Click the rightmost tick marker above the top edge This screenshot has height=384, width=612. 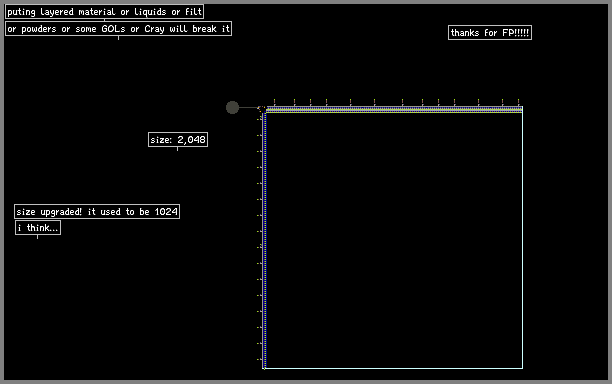coord(518,102)
